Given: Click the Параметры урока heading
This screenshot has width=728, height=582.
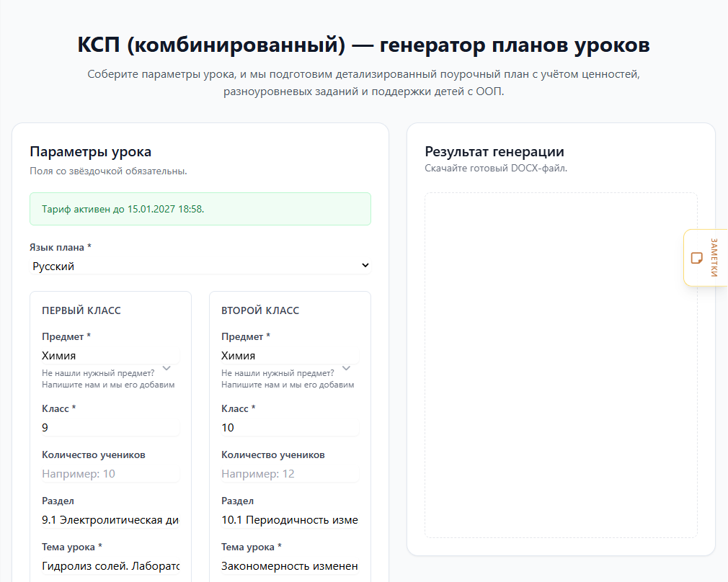Looking at the screenshot, I should coord(91,152).
